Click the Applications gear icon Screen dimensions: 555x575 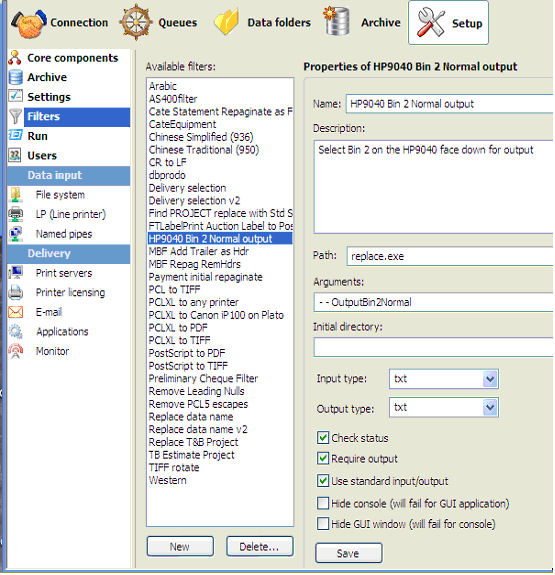tap(15, 332)
